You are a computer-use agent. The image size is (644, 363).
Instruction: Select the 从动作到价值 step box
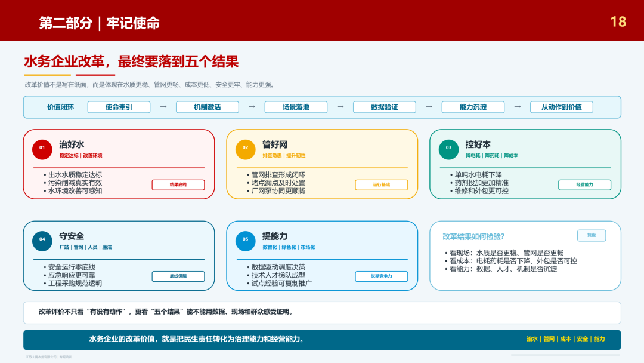point(562,107)
